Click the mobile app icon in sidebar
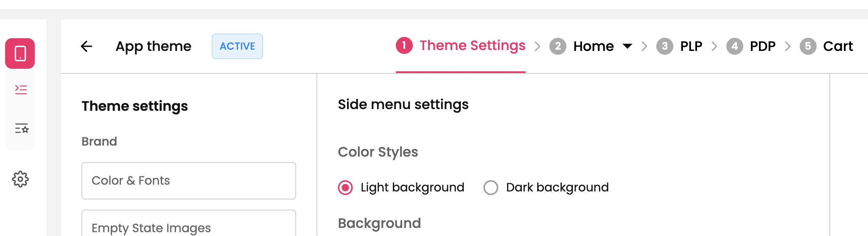Viewport: 868px width, 236px height. click(20, 53)
